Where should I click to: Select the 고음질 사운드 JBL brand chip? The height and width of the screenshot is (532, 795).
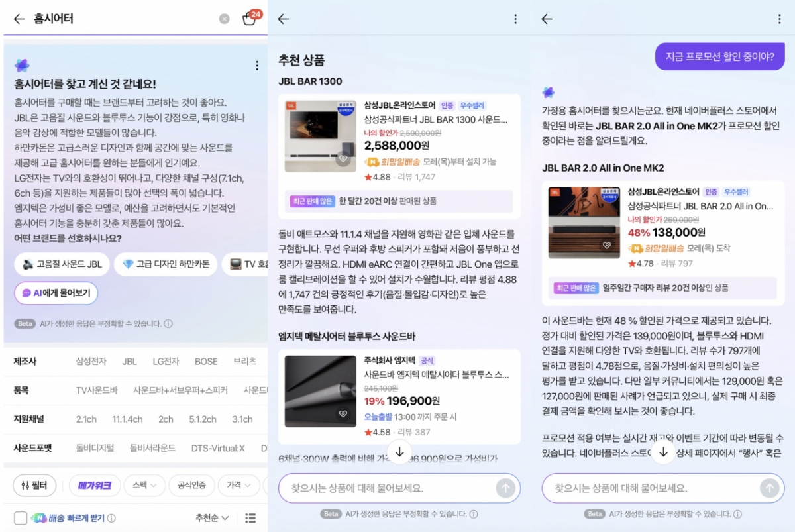tap(62, 264)
